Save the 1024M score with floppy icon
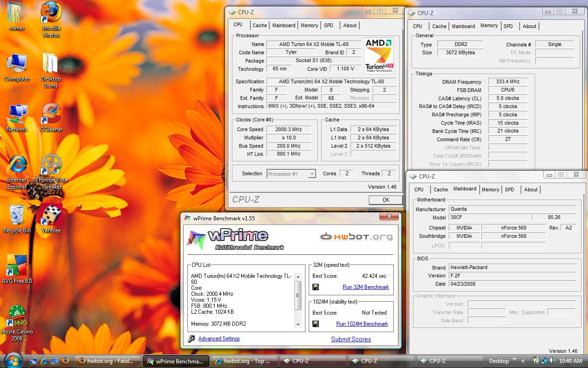588x368 pixels. point(316,324)
